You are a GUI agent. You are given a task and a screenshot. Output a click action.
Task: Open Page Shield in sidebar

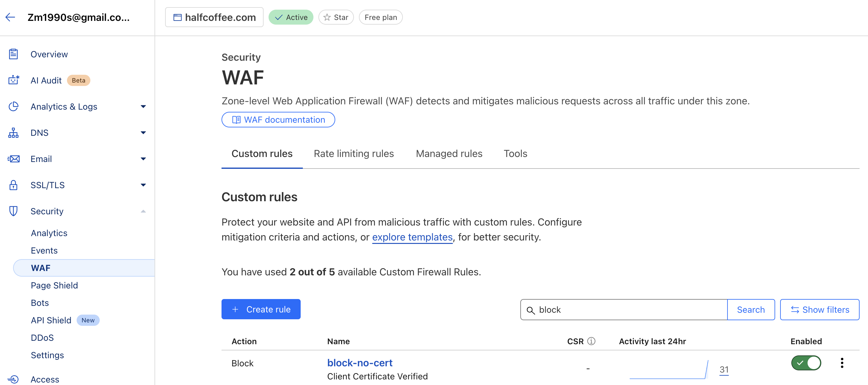54,285
